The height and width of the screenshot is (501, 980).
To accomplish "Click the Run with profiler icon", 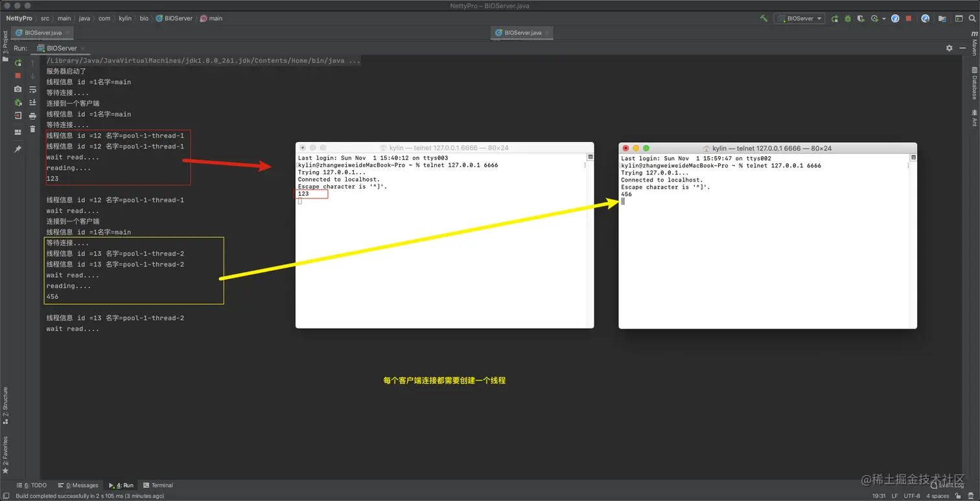I will (x=875, y=19).
